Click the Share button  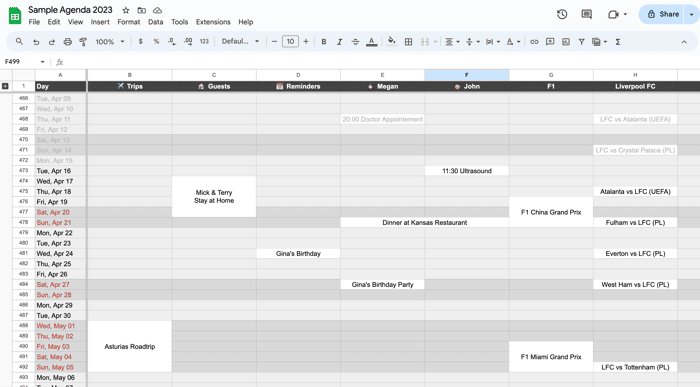[x=663, y=14]
